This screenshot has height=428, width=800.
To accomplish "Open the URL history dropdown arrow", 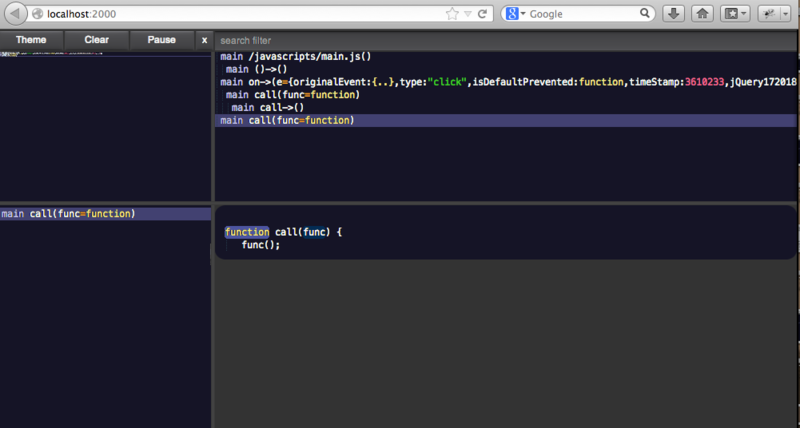I will click(x=467, y=14).
